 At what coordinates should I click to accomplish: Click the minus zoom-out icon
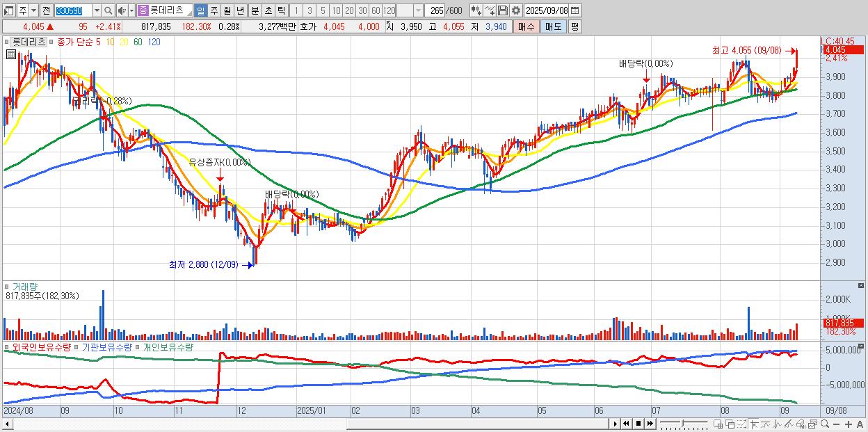[x=836, y=424]
